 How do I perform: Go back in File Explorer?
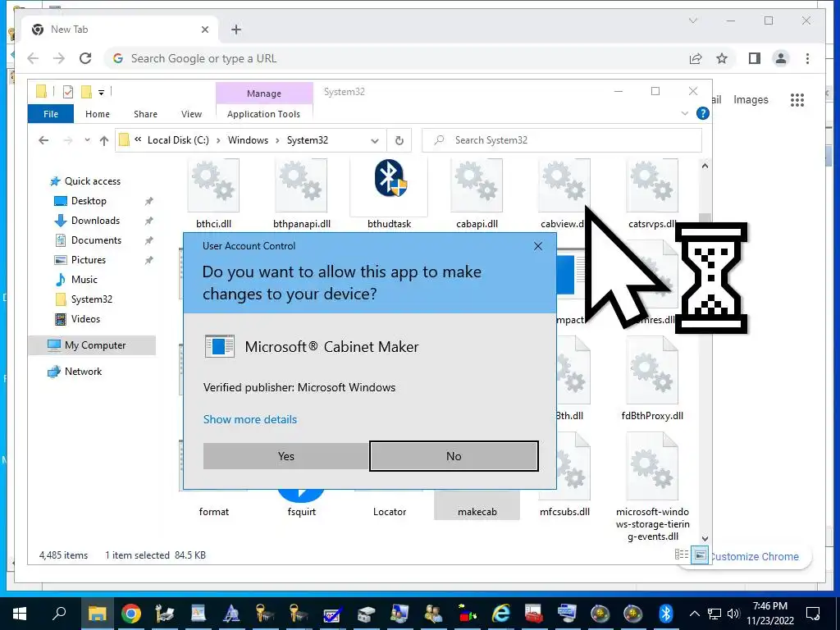43,140
